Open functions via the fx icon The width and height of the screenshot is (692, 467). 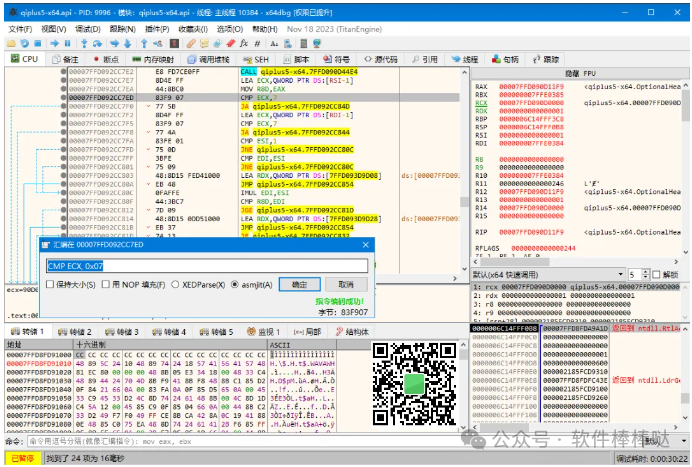[x=244, y=44]
